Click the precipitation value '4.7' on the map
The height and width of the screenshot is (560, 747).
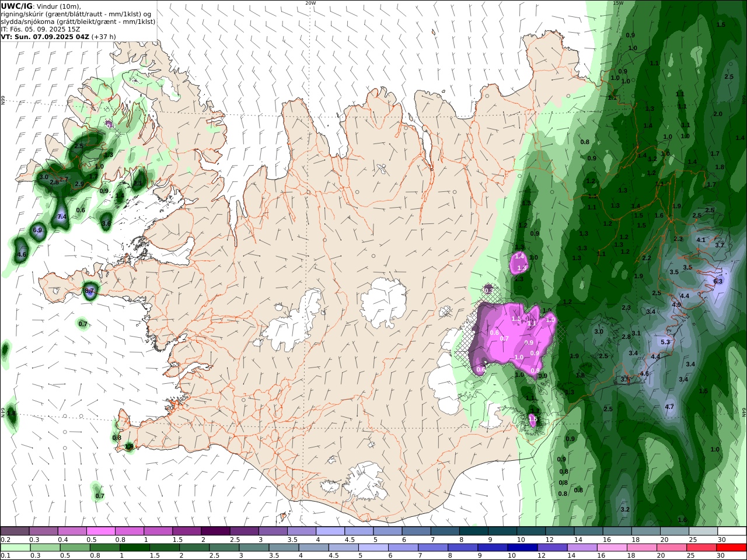tap(670, 407)
